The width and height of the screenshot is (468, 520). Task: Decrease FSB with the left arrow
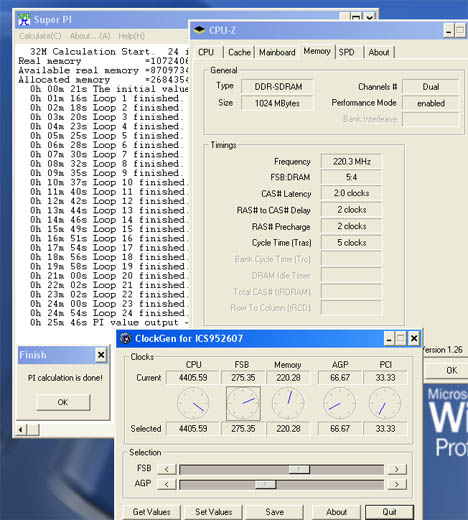click(x=166, y=469)
